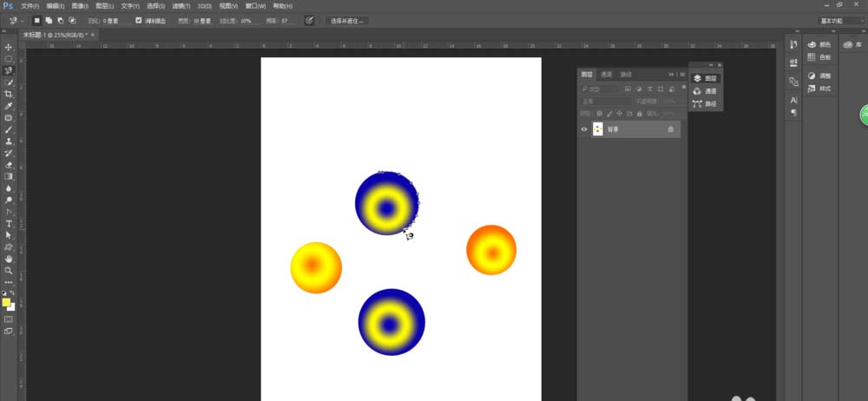Click the Swatches panel icon

817,57
